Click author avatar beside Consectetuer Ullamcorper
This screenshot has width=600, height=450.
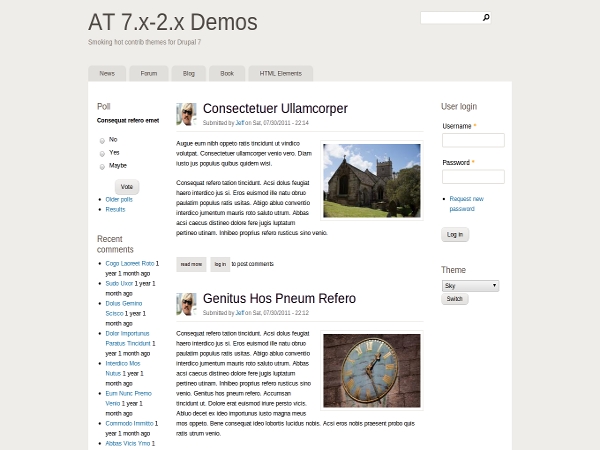click(x=186, y=114)
